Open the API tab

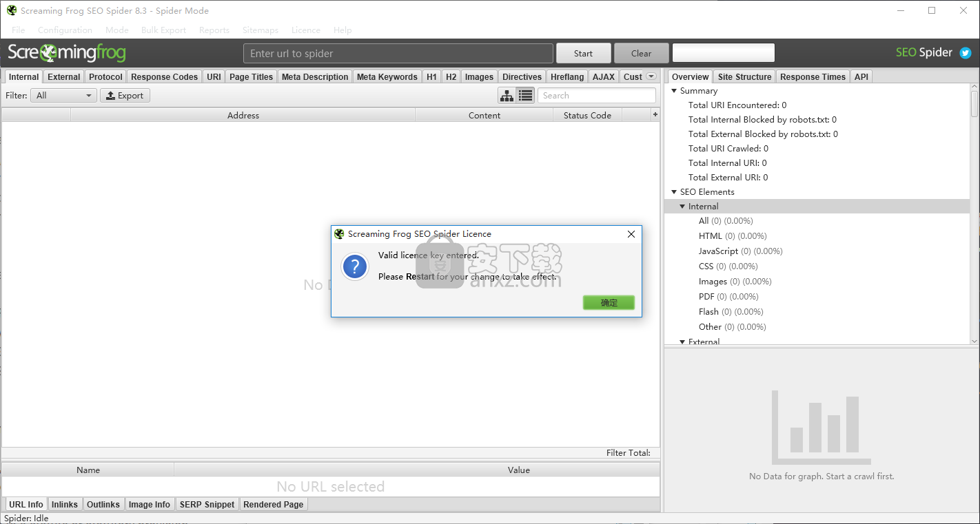pyautogui.click(x=861, y=77)
